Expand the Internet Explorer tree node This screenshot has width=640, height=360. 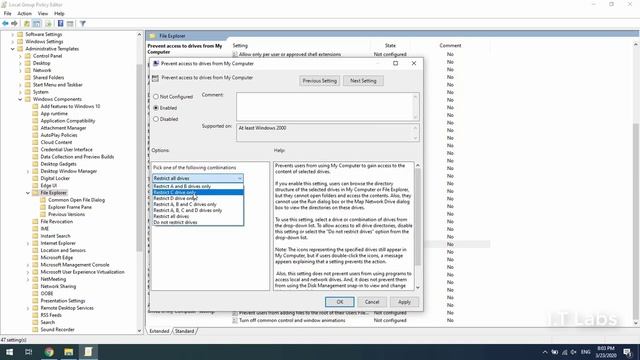click(x=28, y=243)
